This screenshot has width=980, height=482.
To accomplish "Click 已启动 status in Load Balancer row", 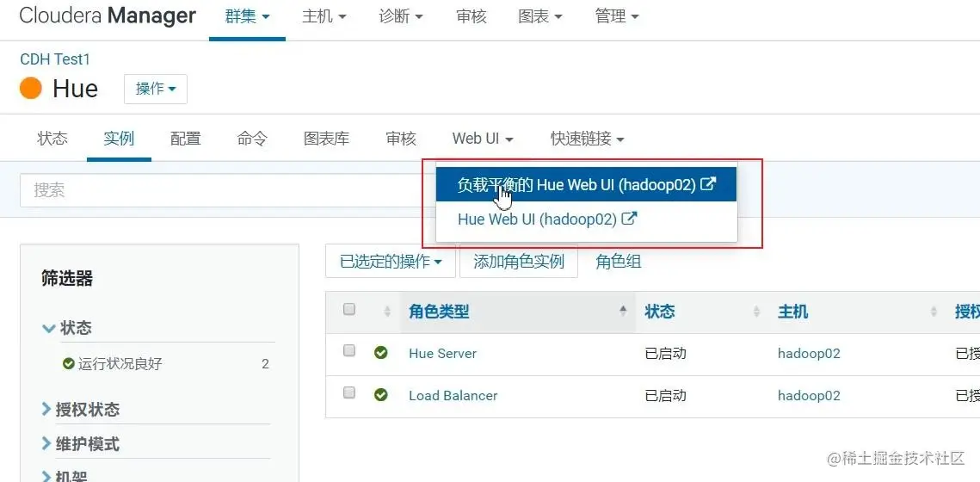I will [x=666, y=396].
